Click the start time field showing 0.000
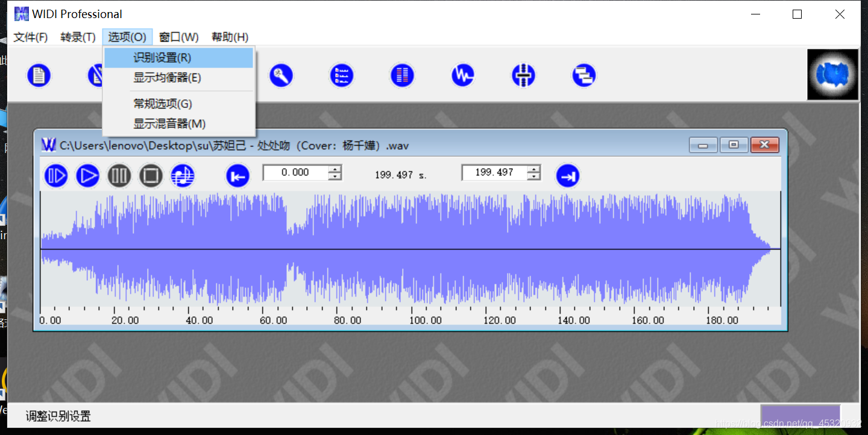This screenshot has width=868, height=435. [x=295, y=172]
